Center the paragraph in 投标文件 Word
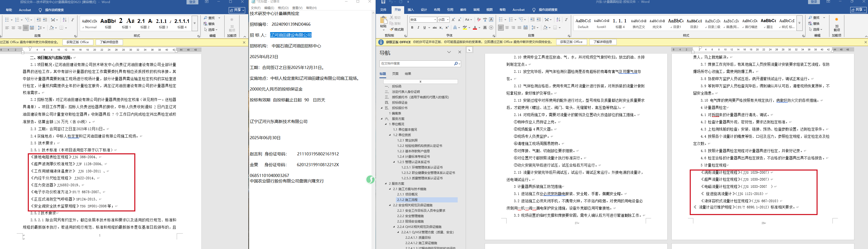Viewport: 868px width, 249px height. coord(507,28)
